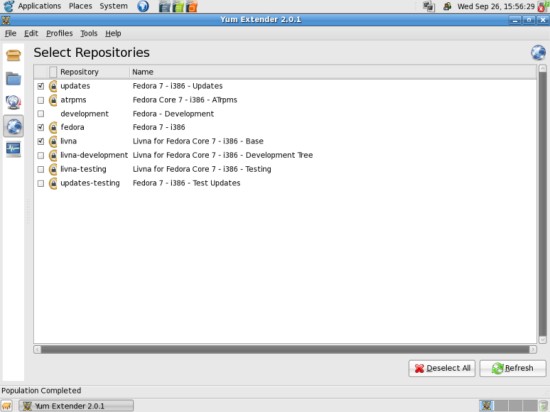Viewport: 550px width, 412px height.
Task: Click the lock icon beside atrpms
Action: coord(53,100)
